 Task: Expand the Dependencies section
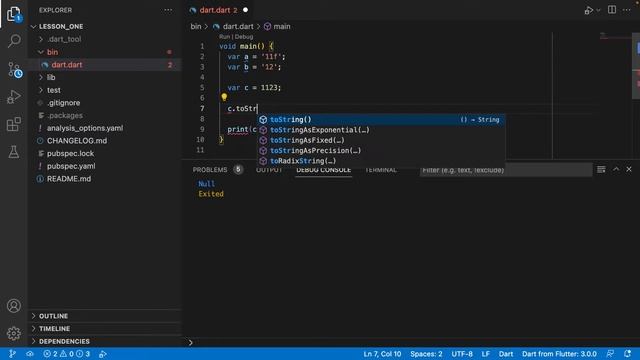coord(105,341)
